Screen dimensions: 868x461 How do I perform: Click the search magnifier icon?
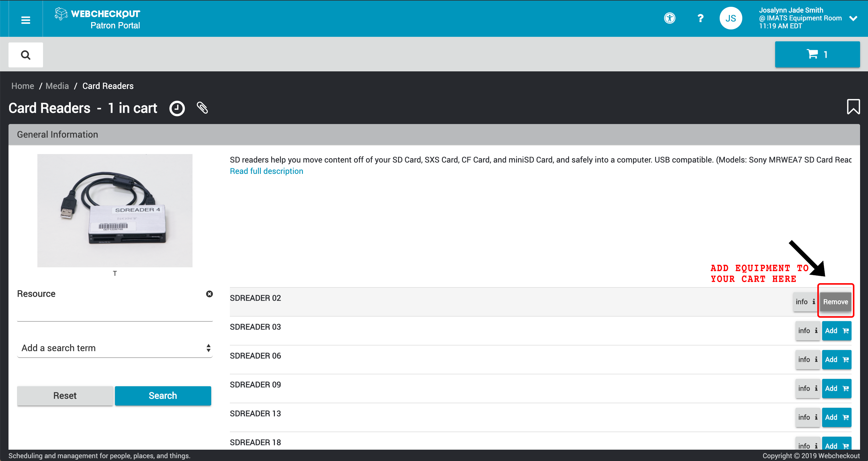[26, 55]
